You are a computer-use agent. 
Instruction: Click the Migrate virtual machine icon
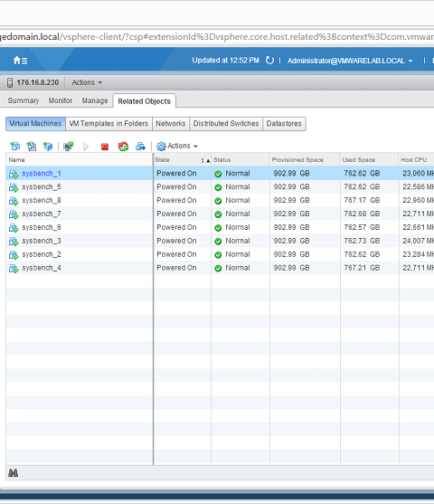(140, 147)
